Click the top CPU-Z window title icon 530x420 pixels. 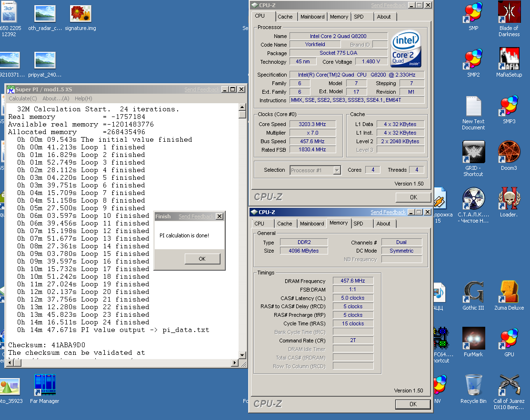click(x=254, y=5)
